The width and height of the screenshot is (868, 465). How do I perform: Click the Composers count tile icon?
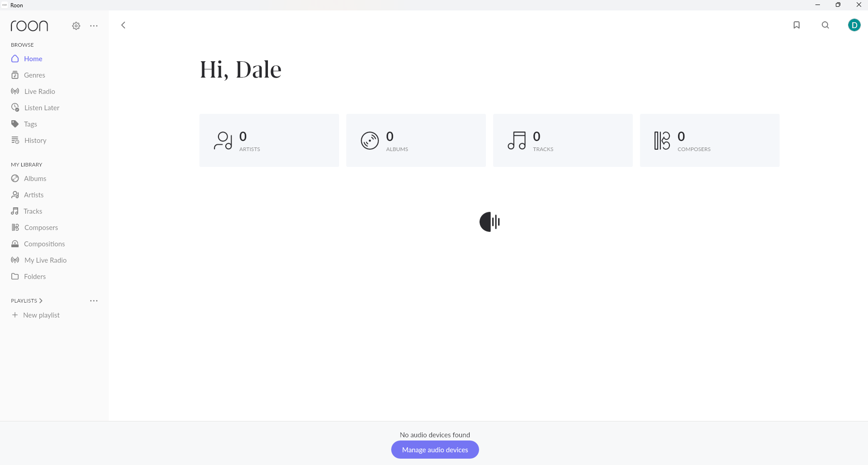click(x=662, y=141)
